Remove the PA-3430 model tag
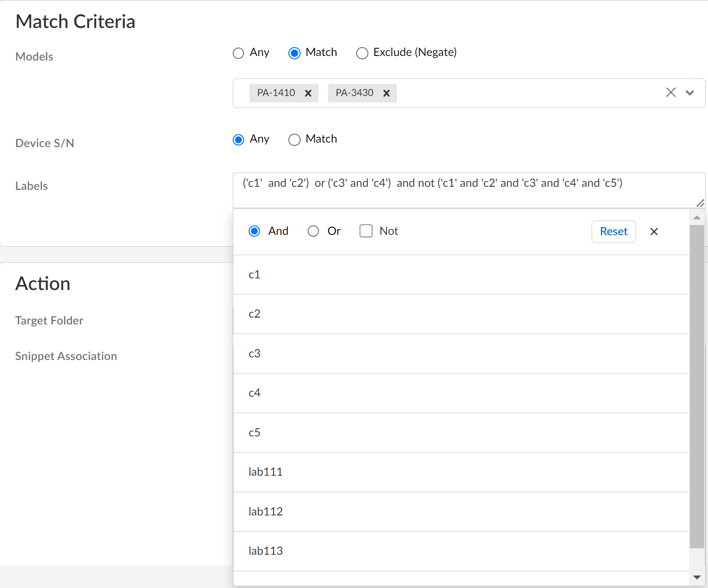Image resolution: width=708 pixels, height=588 pixels. (386, 93)
